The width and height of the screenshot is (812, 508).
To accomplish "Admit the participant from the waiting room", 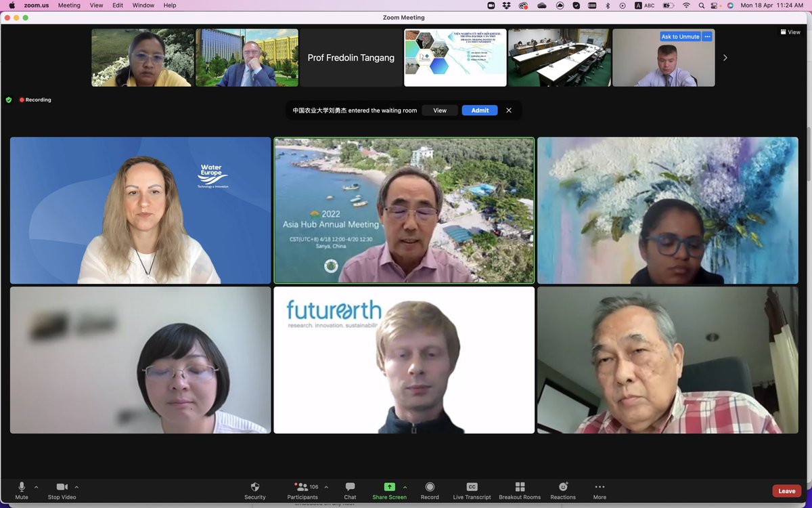I will pyautogui.click(x=479, y=110).
